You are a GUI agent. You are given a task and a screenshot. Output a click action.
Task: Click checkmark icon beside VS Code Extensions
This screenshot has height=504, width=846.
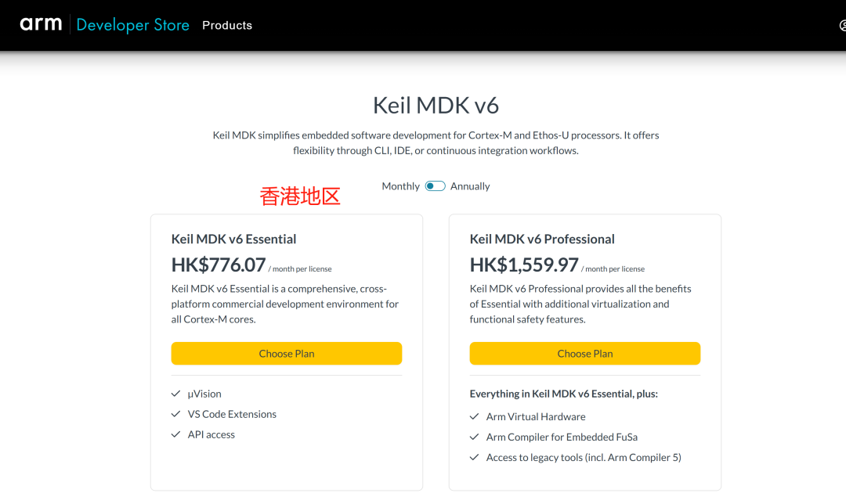(x=176, y=414)
